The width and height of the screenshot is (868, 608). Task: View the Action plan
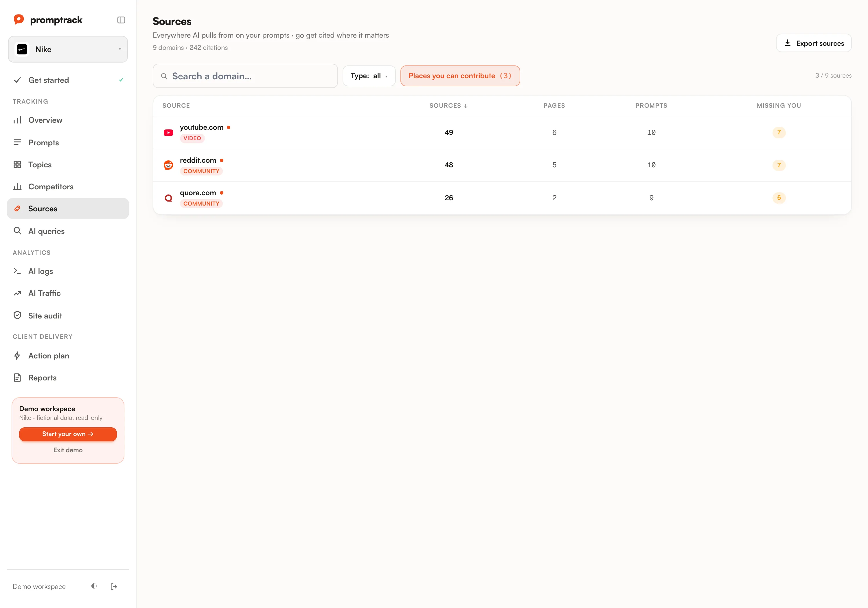(68, 356)
